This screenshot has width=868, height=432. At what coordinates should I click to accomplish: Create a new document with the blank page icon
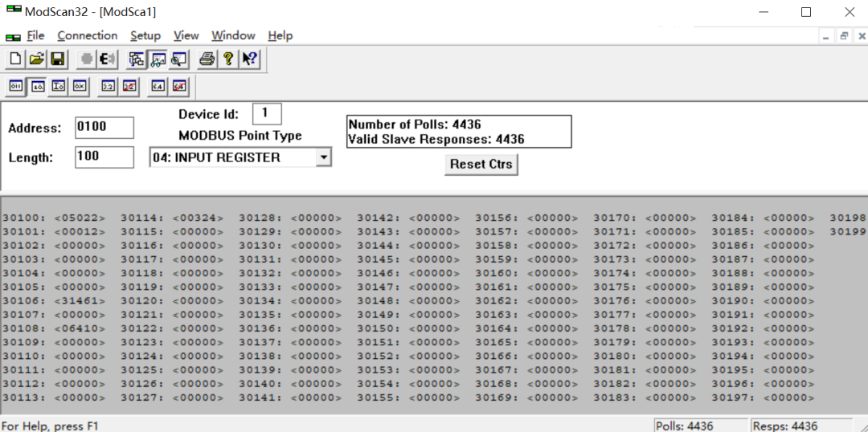pos(17,59)
